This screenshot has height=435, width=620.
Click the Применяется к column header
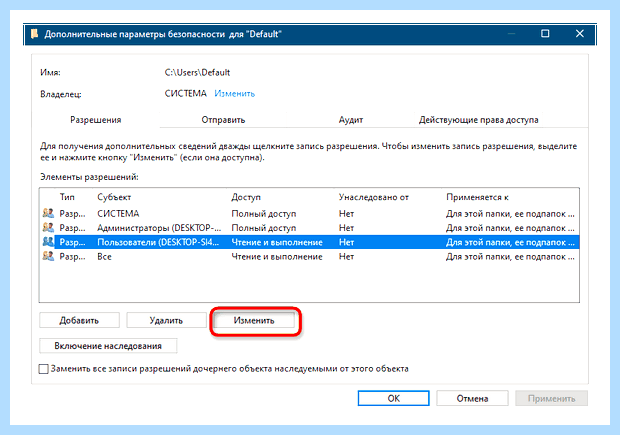[x=477, y=197]
